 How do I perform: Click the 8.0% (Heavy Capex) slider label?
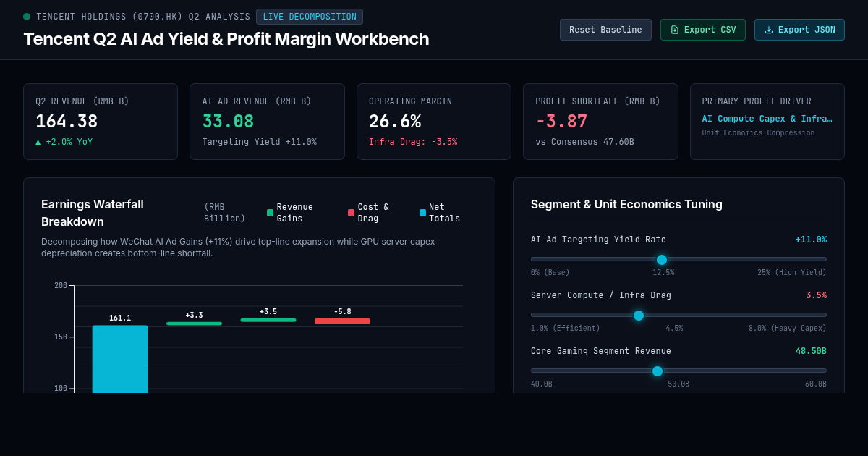tap(788, 329)
